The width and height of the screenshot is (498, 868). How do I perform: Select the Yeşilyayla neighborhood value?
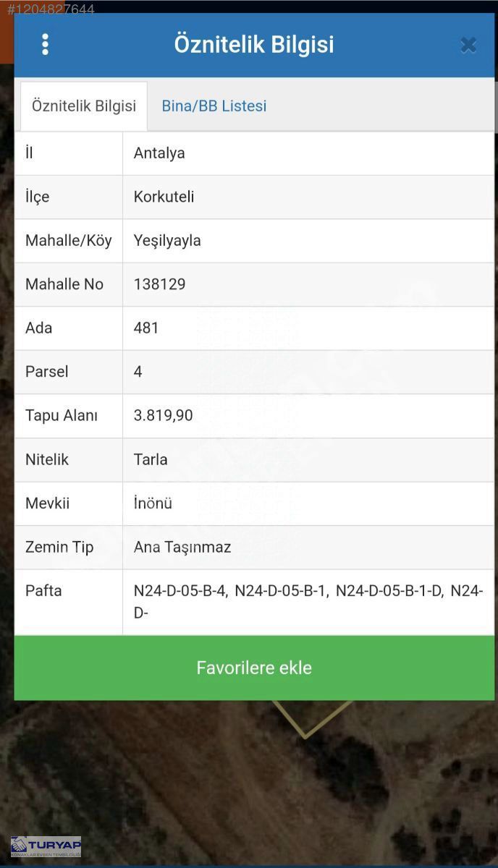(x=167, y=241)
